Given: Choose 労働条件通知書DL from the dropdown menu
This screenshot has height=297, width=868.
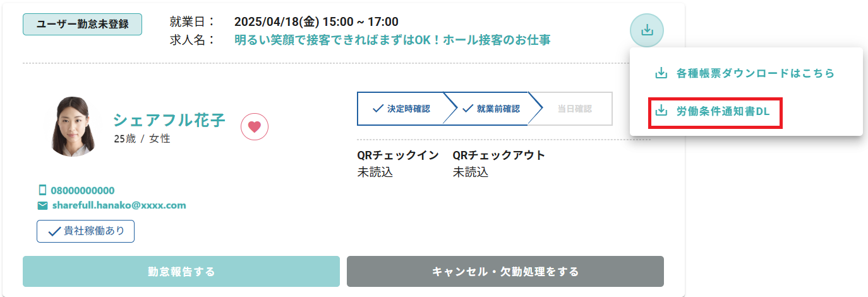Looking at the screenshot, I should tap(723, 111).
